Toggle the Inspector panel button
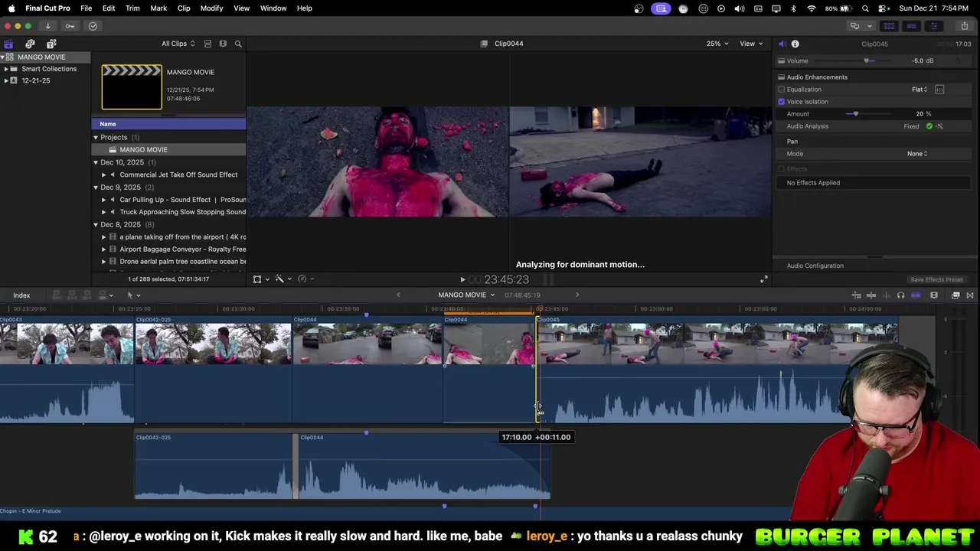Image resolution: width=980 pixels, height=551 pixels. tap(933, 26)
